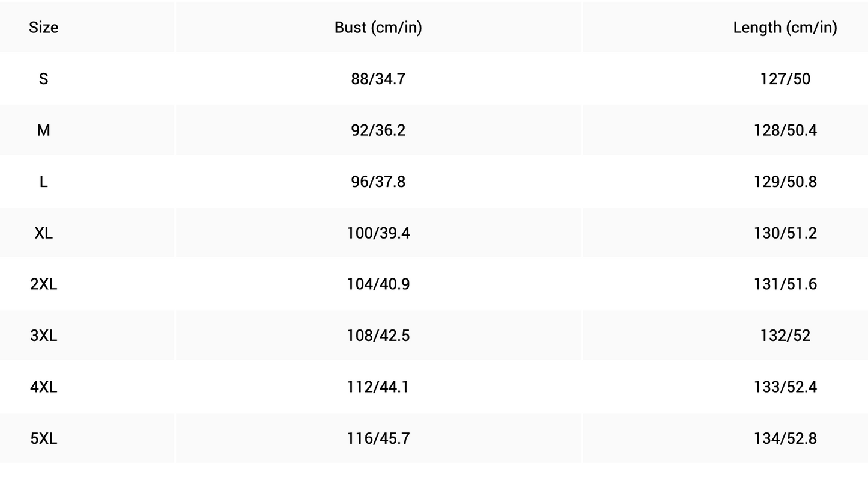
Task: Click bust value 108/42.5
Action: 378,336
